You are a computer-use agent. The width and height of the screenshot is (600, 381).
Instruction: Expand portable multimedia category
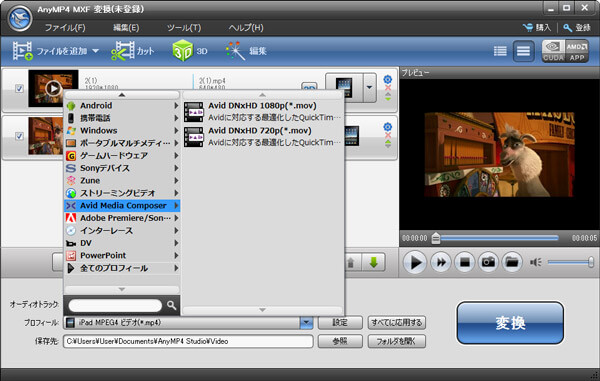[x=122, y=143]
